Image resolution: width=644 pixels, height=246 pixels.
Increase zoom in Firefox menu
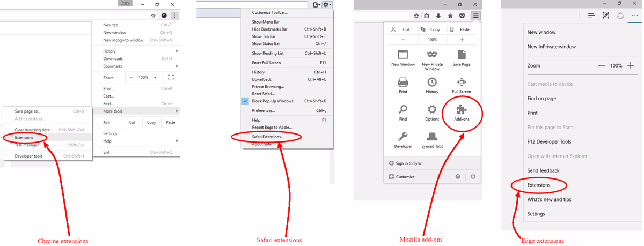(x=462, y=40)
